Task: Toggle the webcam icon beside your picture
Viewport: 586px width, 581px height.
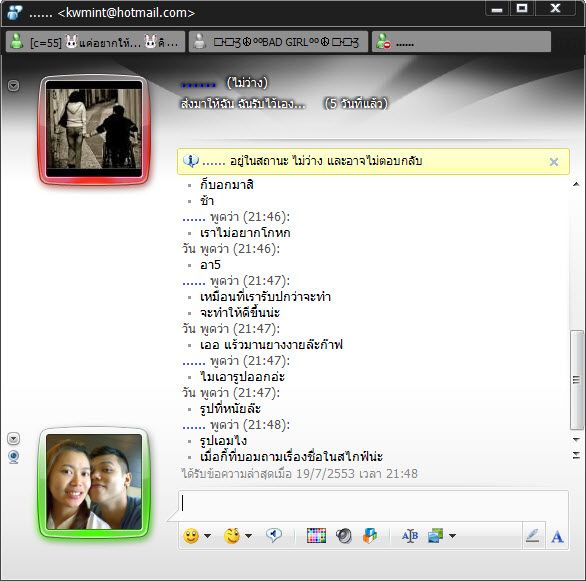Action: point(14,457)
